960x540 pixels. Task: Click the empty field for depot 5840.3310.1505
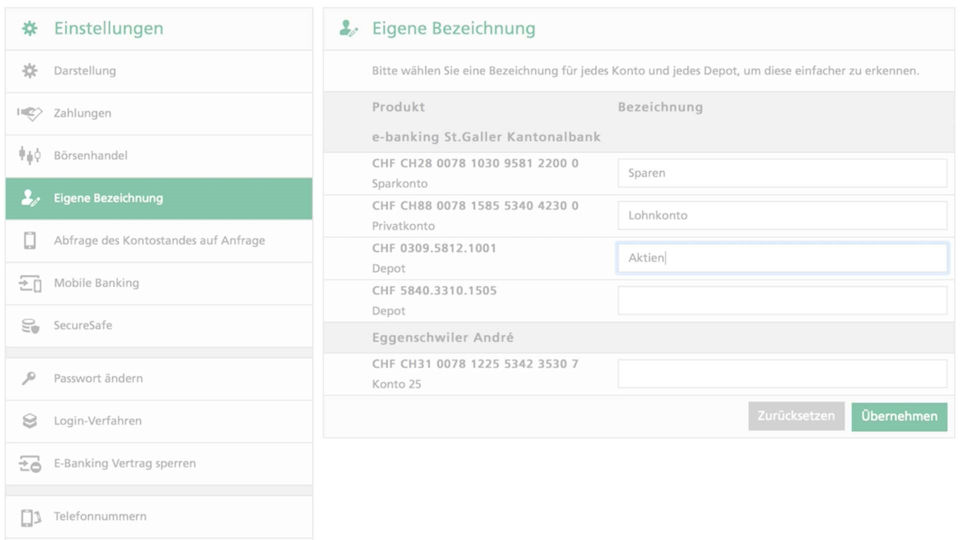tap(782, 301)
